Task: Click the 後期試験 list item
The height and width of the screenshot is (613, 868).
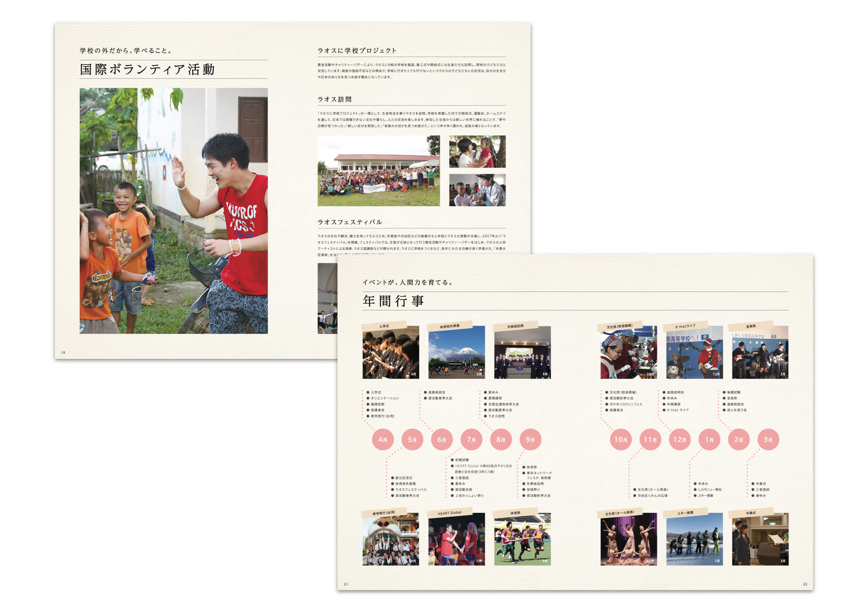Action: pyautogui.click(x=732, y=392)
